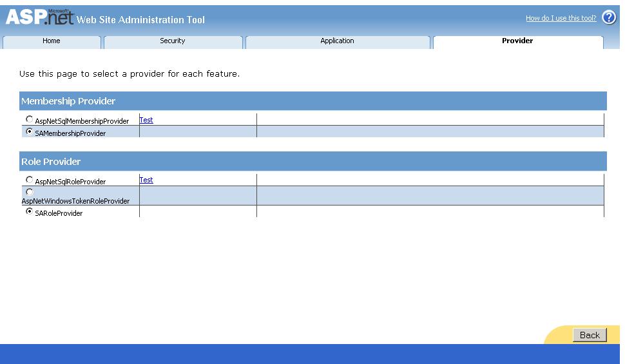The image size is (625, 364).
Task: Choose SAMembershipProvider radio button
Action: 29,131
